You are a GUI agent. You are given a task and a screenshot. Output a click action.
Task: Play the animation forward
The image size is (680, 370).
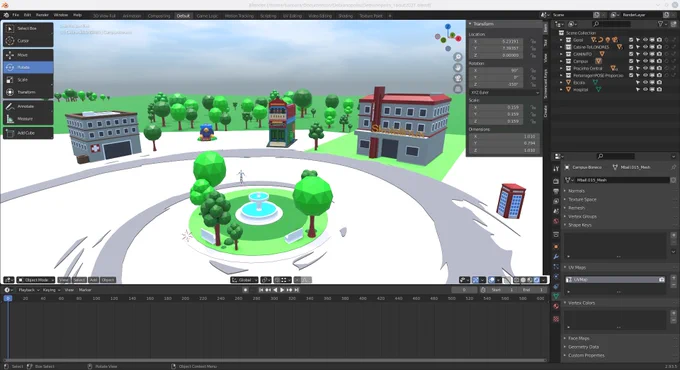click(282, 290)
